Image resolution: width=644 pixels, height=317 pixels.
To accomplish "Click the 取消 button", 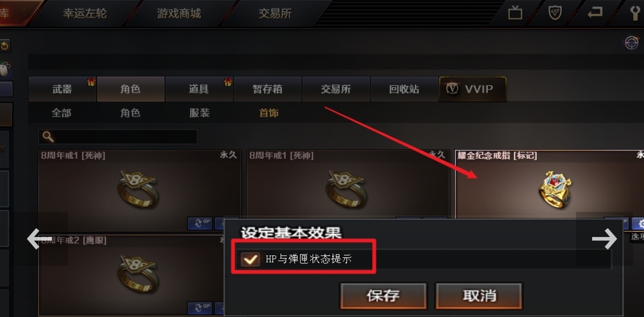I will click(x=479, y=295).
